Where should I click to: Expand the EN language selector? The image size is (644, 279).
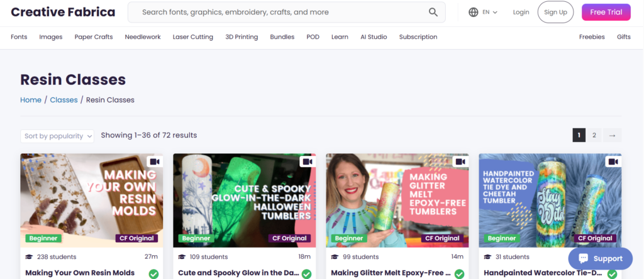[490, 12]
